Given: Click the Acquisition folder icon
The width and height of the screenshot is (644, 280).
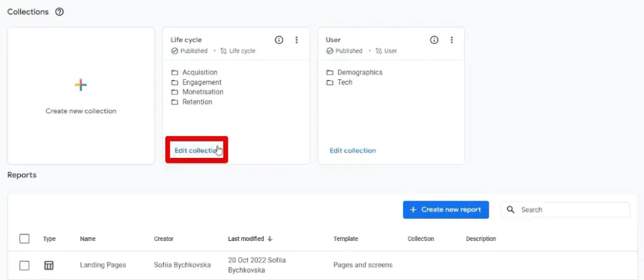Looking at the screenshot, I should point(175,72).
